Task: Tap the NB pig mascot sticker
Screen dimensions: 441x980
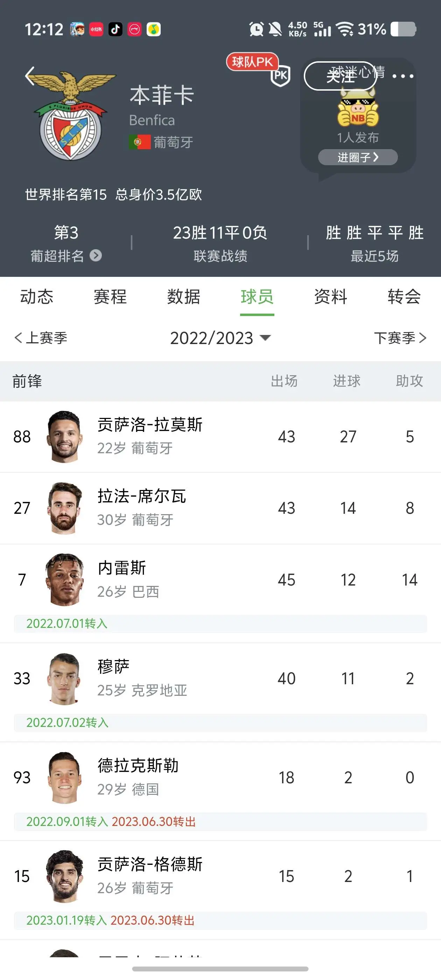Action: click(x=358, y=108)
